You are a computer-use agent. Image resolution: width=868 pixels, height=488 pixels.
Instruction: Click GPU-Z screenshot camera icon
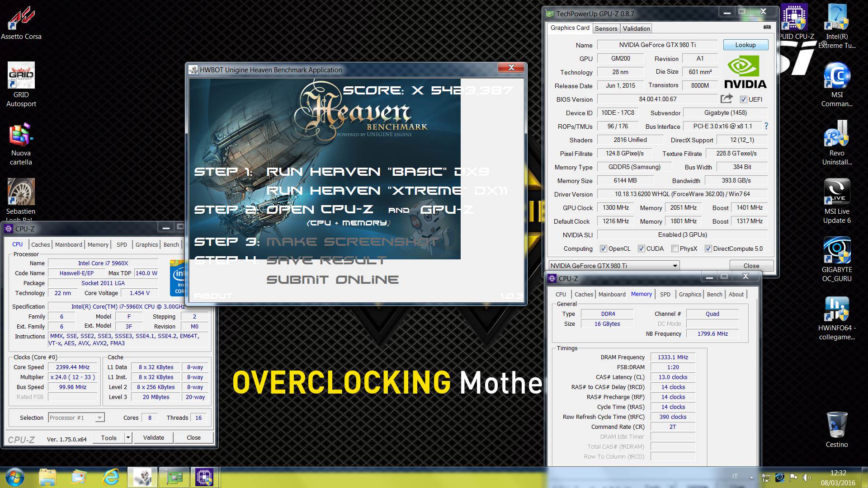(x=767, y=27)
